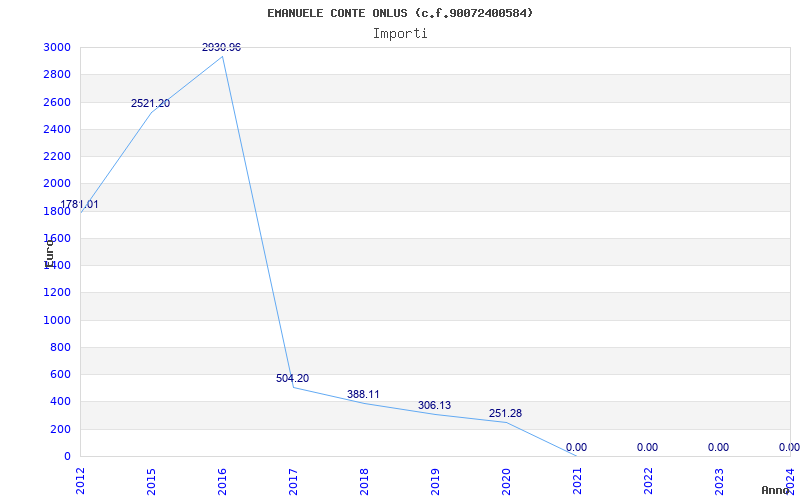Click the 2600 y-axis value
The image size is (800, 500).
click(57, 102)
